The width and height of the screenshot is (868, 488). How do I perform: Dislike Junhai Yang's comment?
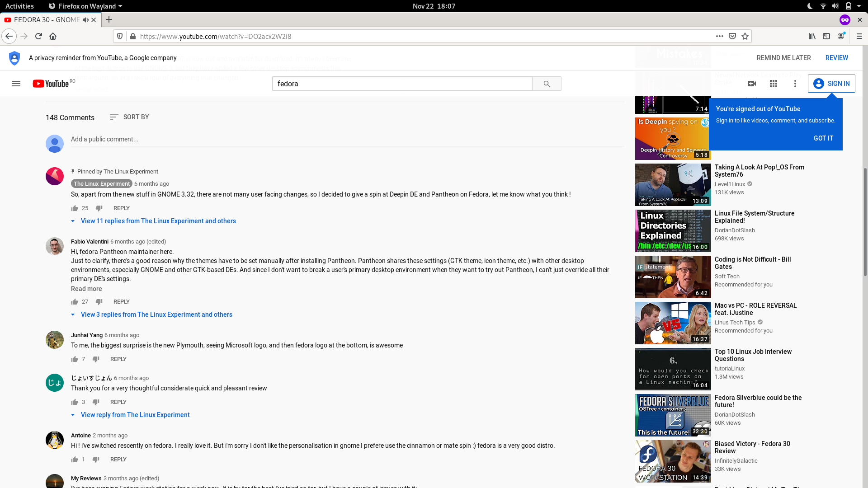96,359
